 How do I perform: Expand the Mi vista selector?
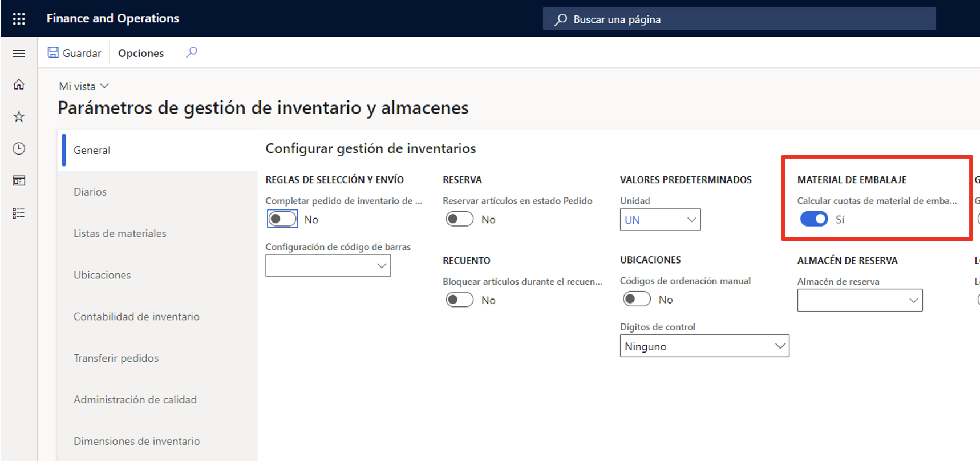coord(84,86)
